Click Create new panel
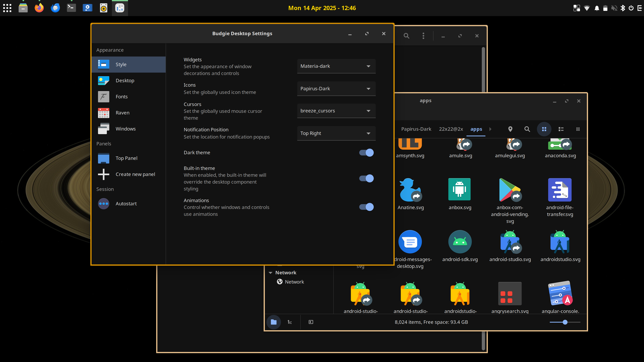644x362 pixels. [129, 174]
